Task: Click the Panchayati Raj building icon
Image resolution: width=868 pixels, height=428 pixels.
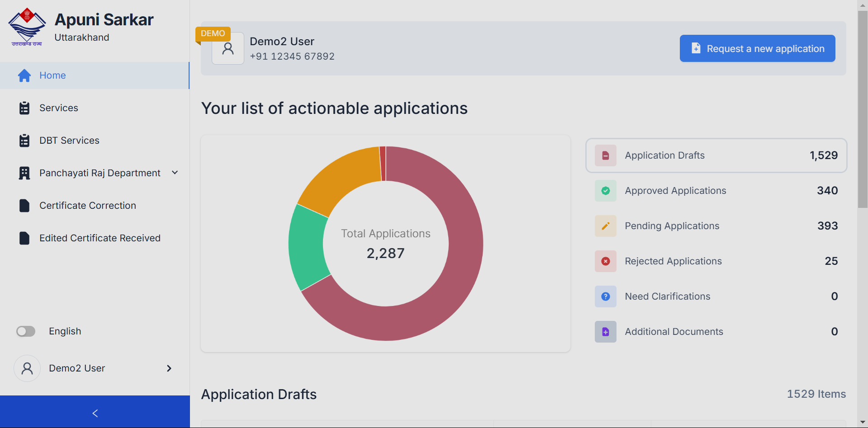Action: pos(24,173)
